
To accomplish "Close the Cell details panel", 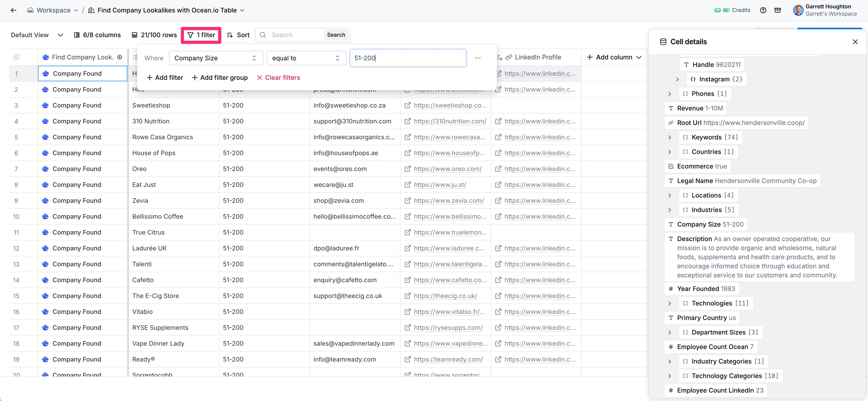I will (x=855, y=42).
